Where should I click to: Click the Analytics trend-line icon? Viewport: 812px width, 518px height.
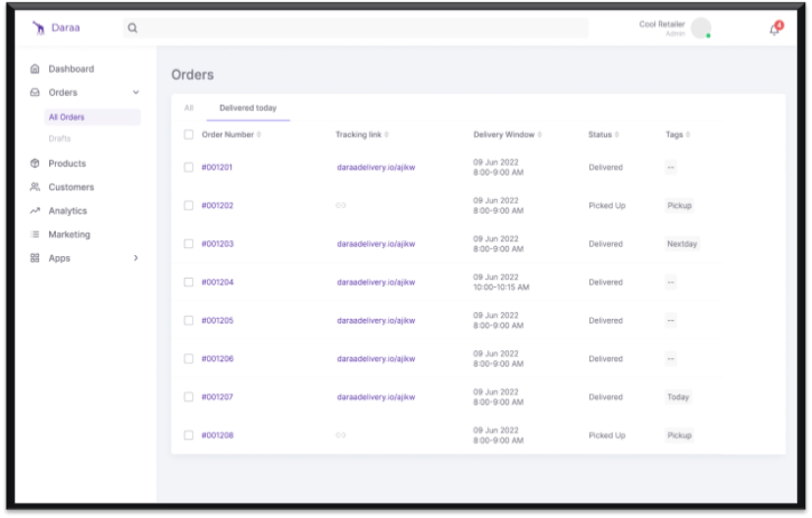click(x=35, y=211)
